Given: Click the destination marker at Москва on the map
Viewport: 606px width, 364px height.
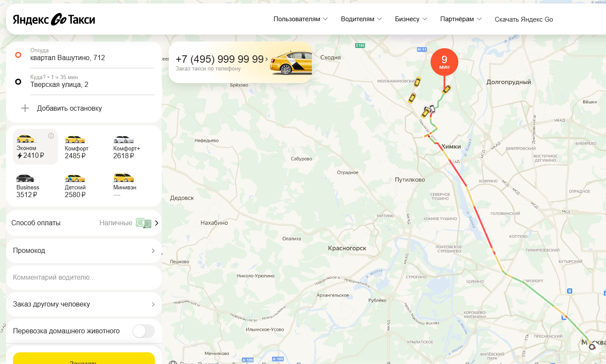Looking at the screenshot, I should (x=592, y=347).
